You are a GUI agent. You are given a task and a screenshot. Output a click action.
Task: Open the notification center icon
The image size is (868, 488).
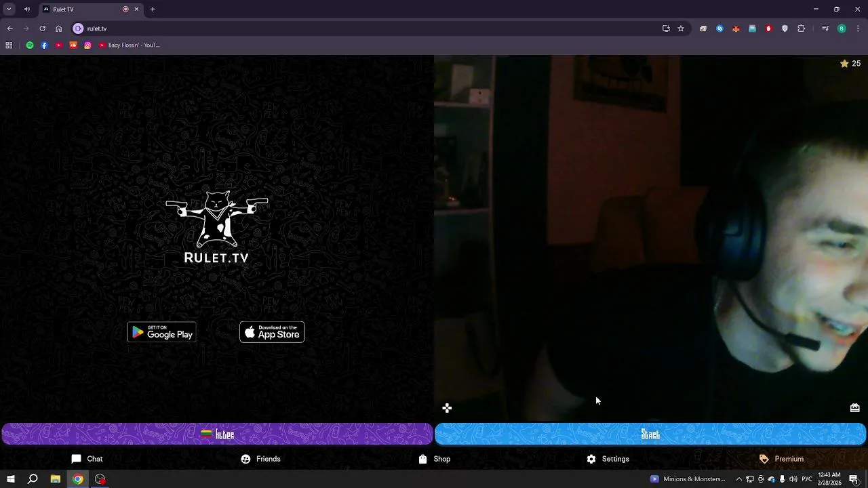point(854,479)
